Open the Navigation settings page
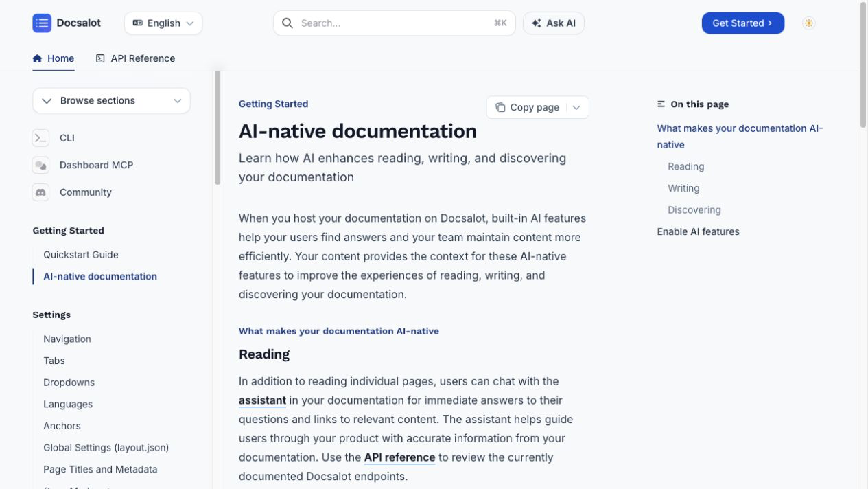Screen dimensions: 868x489 (x=67, y=339)
